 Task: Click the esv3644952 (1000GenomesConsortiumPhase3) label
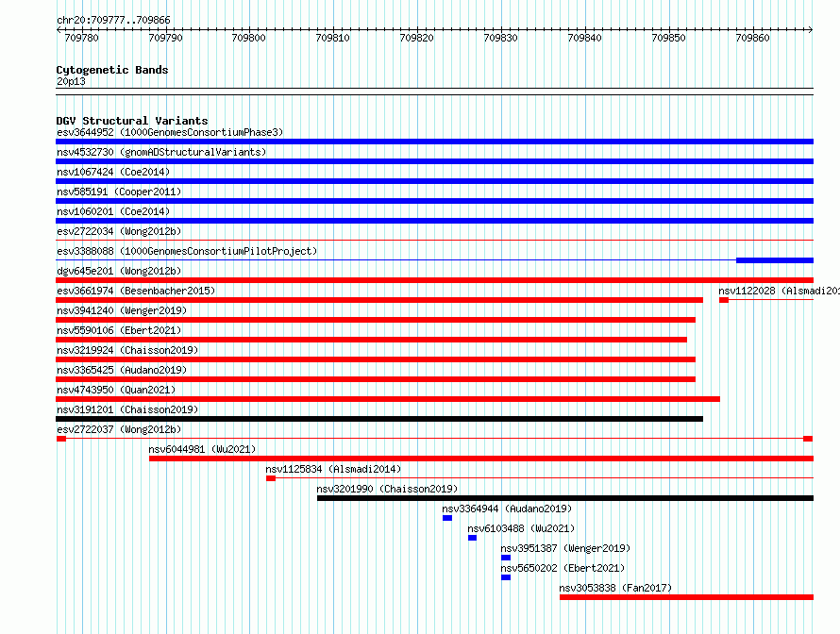coord(170,132)
